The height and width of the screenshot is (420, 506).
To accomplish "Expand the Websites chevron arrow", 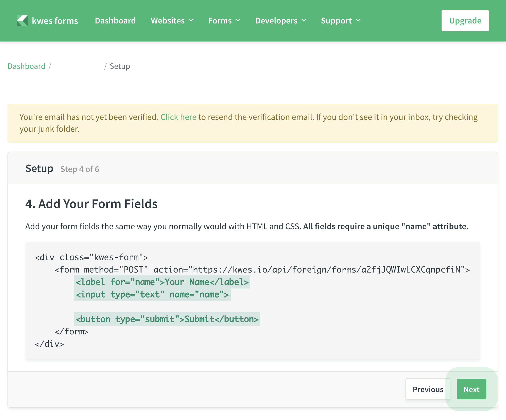I will click(191, 20).
